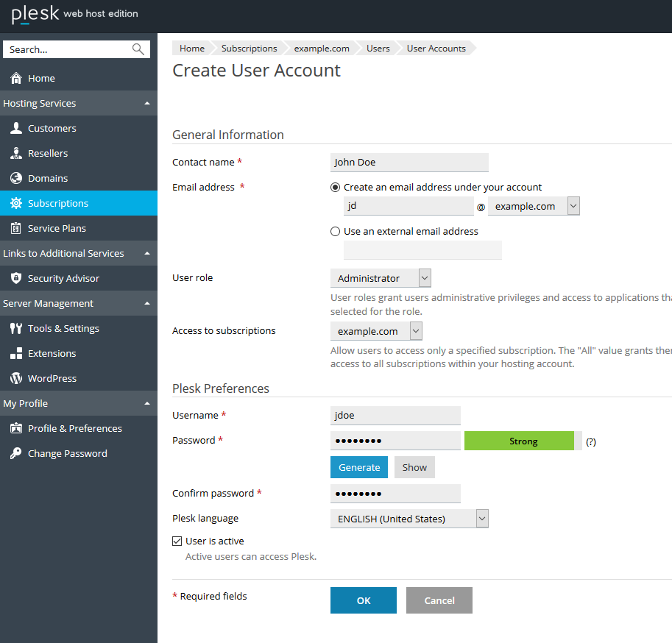This screenshot has height=643, width=672.
Task: Click the WordPress logo icon
Action: [x=15, y=378]
